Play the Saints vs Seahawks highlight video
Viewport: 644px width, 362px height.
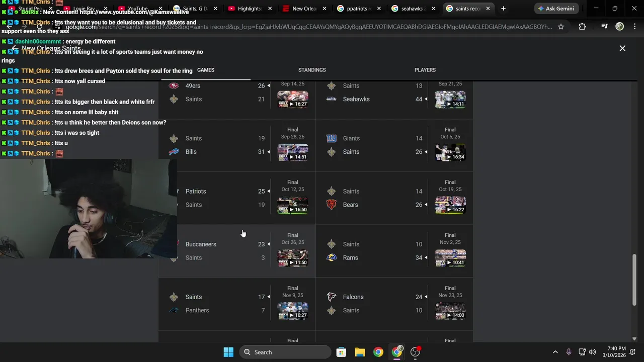(450, 100)
